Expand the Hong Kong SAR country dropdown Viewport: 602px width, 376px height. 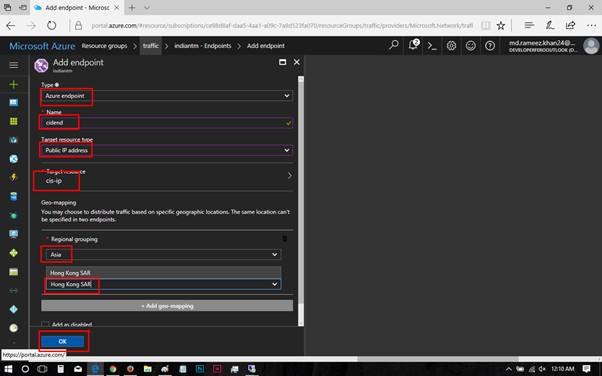point(163,284)
